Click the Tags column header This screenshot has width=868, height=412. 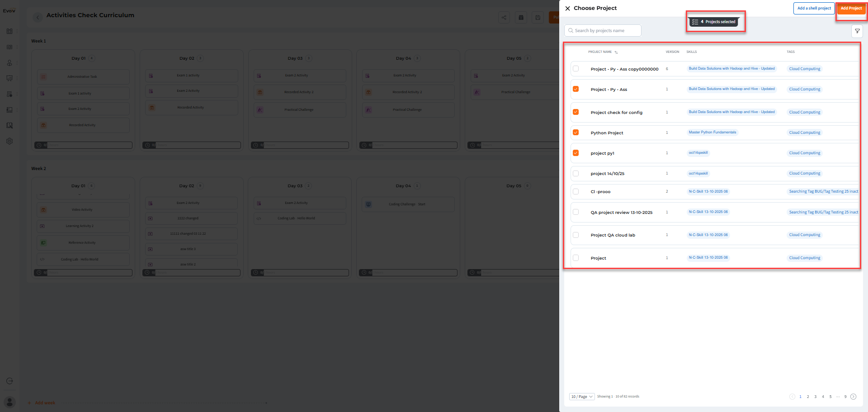point(791,52)
